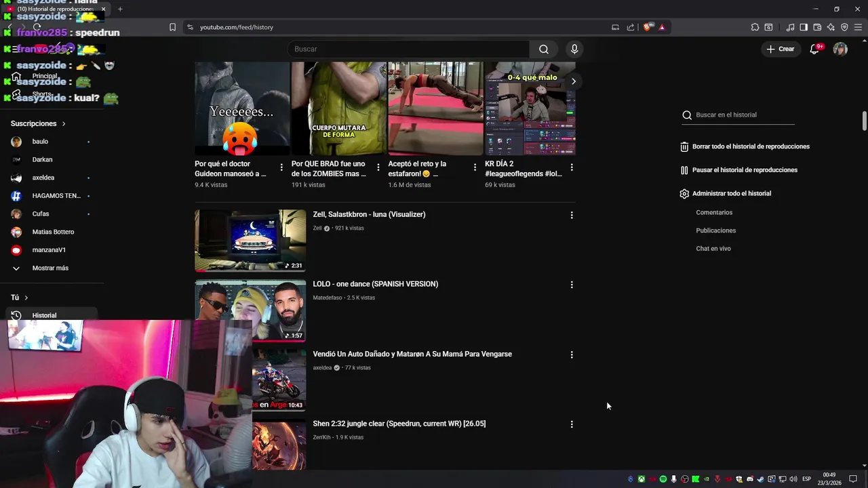Expand the Tú section chevron
Viewport: 868px width, 488px height.
point(26,298)
